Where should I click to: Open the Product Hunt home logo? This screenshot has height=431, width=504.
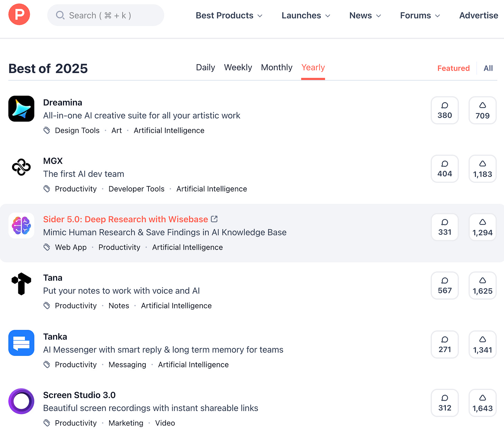coord(19,15)
